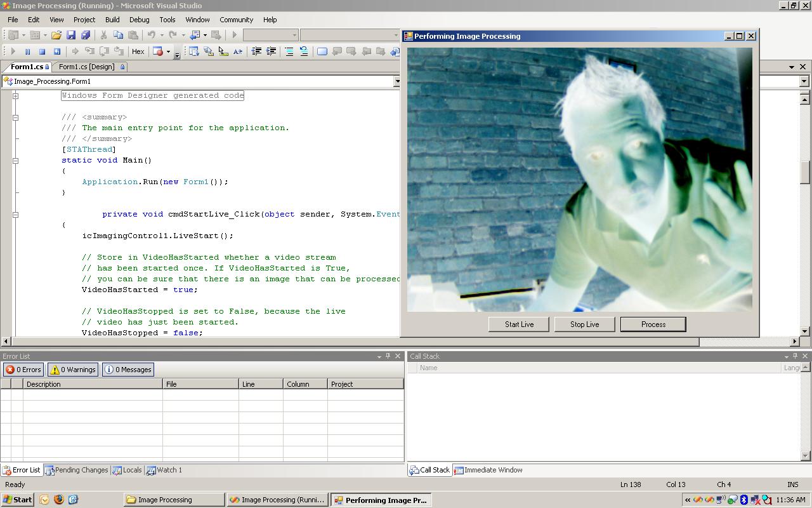Sort Error List by Description column header
812x508 pixels.
(93, 384)
